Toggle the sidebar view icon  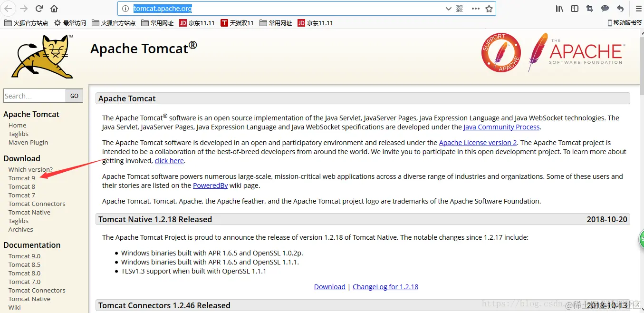click(575, 9)
